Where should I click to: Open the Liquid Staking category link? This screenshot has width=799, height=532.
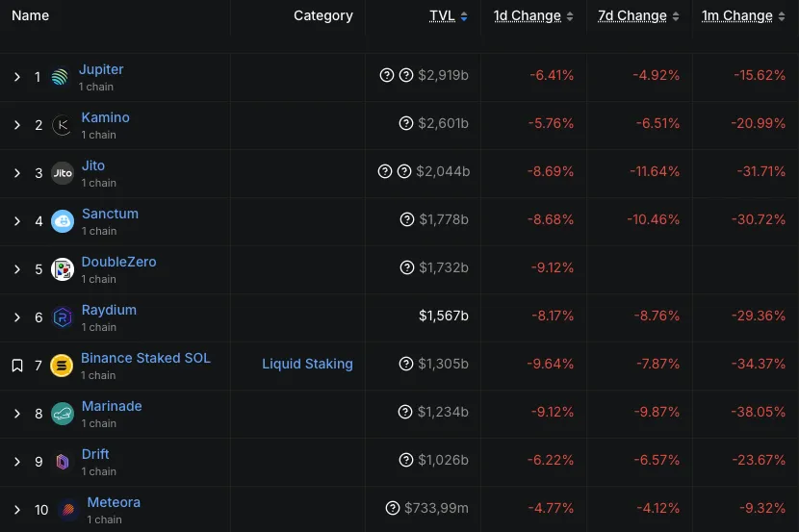coord(307,364)
